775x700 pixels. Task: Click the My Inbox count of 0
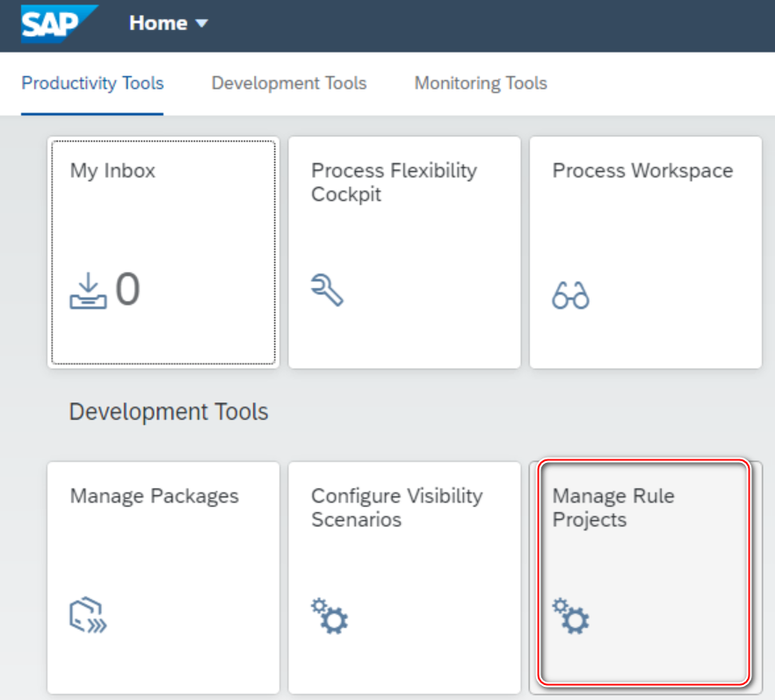coord(127,289)
